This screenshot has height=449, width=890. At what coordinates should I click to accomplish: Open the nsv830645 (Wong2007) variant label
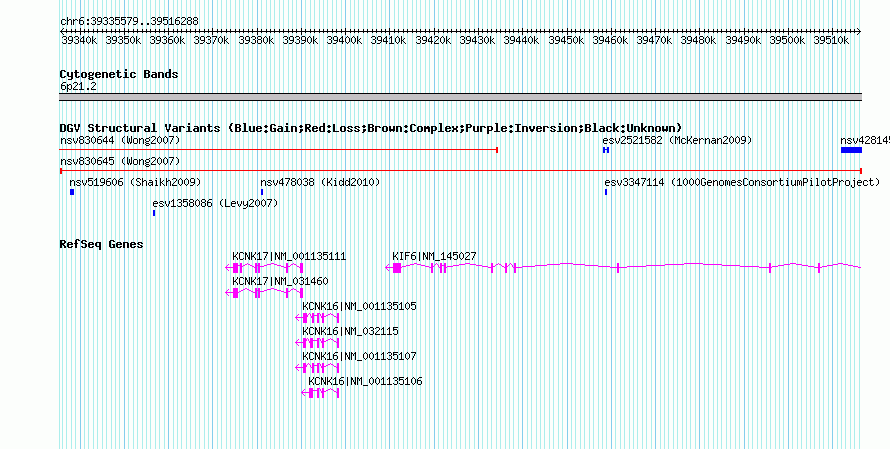[x=120, y=162]
